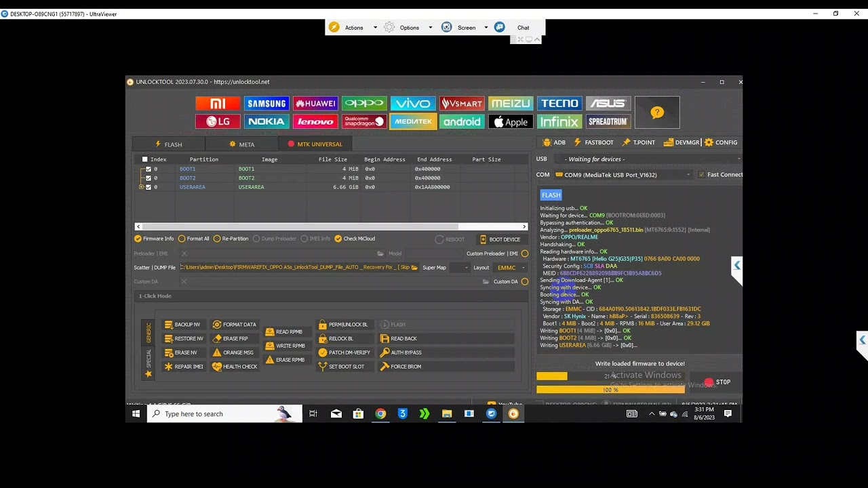Open the T.POINT tool tab
The height and width of the screenshot is (488, 868).
pos(639,142)
